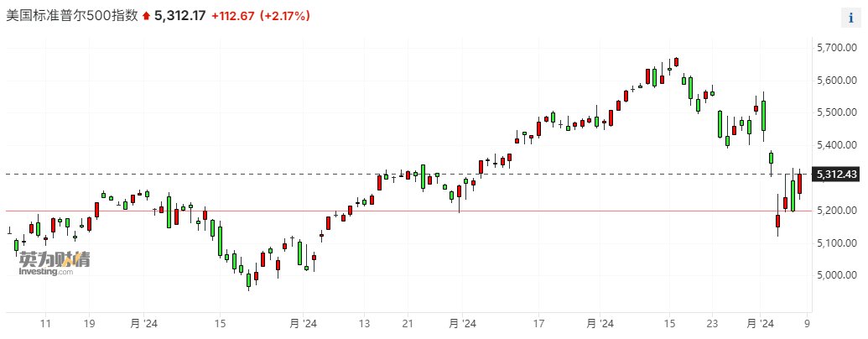Click the 5,100.00 price axis label
This screenshot has height=339, width=868.
(837, 243)
